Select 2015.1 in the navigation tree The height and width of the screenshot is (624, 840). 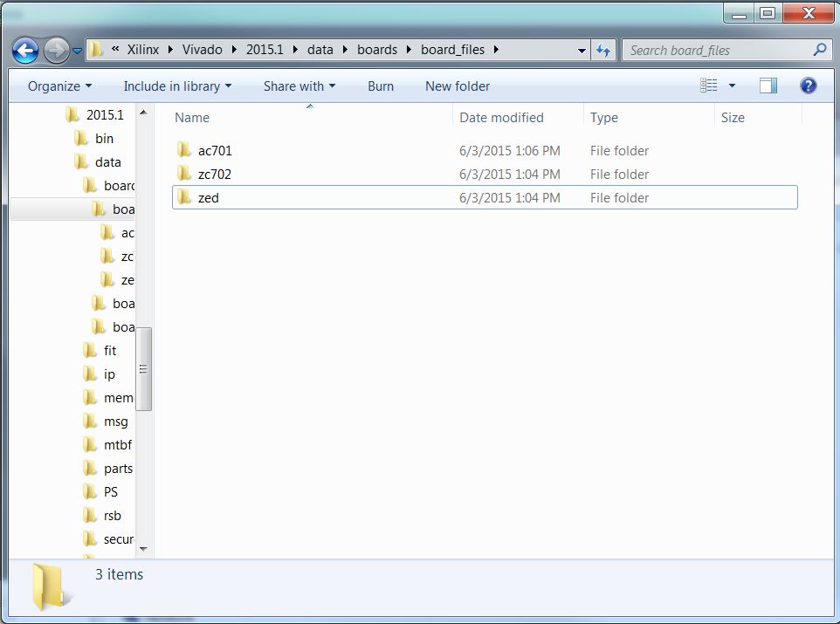tap(105, 114)
